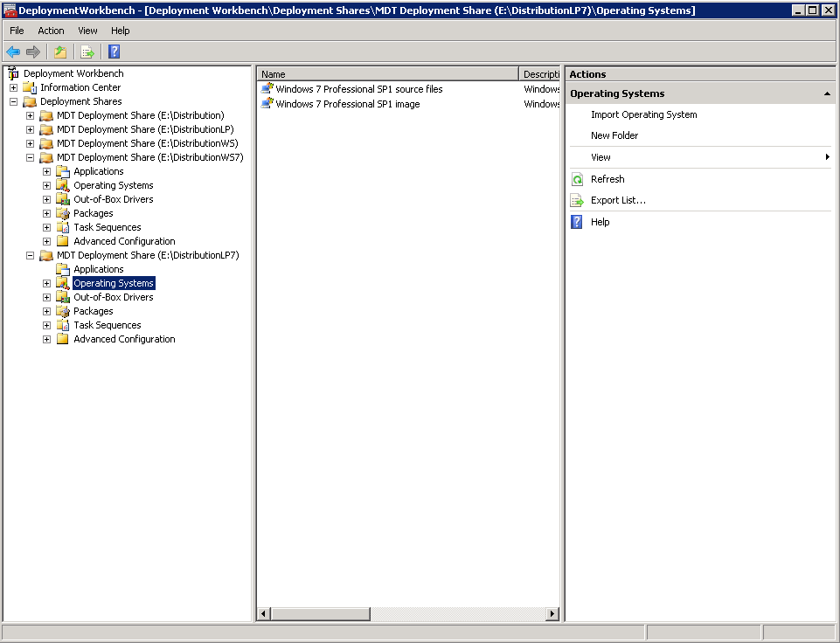The image size is (840, 643).
Task: Click the DistributionLP7 Advanced Configuration folder icon
Action: pos(63,339)
